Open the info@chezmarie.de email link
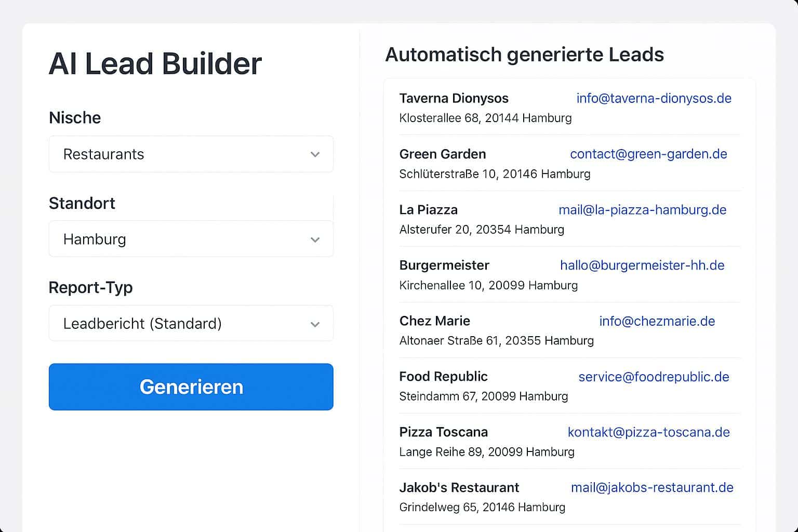The width and height of the screenshot is (798, 532). pos(657,321)
